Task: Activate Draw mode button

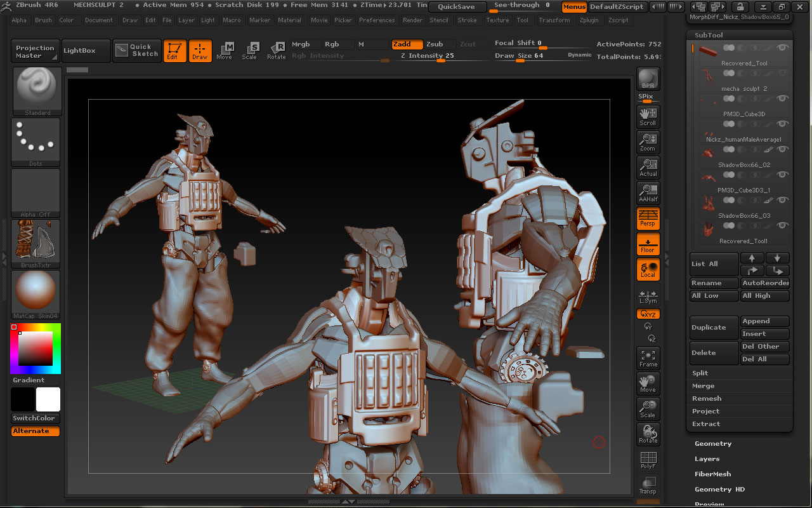Action: 200,51
